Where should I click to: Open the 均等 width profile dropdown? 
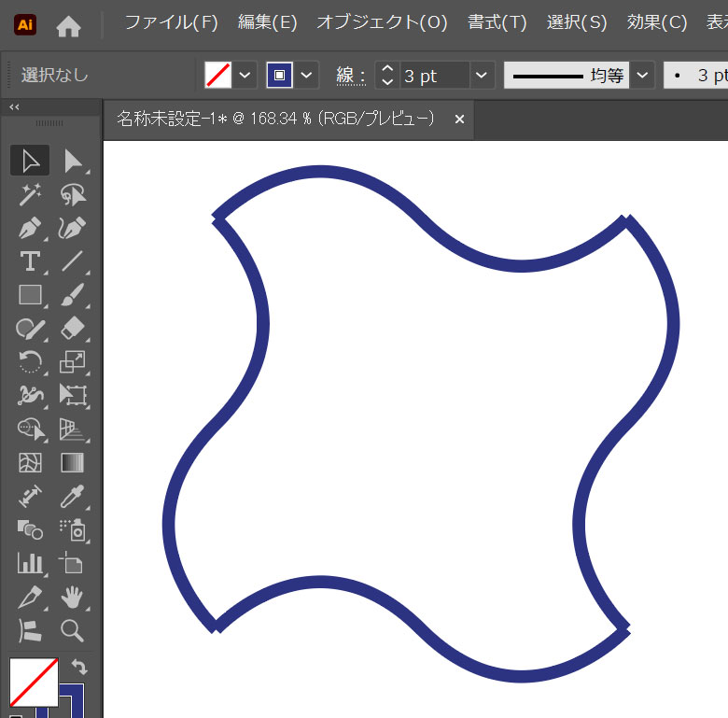(642, 75)
